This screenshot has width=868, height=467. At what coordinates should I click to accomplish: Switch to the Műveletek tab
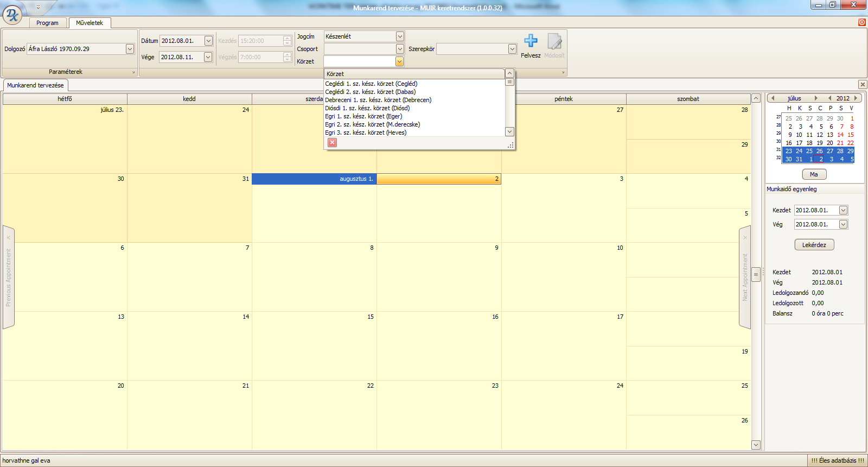[x=90, y=23]
